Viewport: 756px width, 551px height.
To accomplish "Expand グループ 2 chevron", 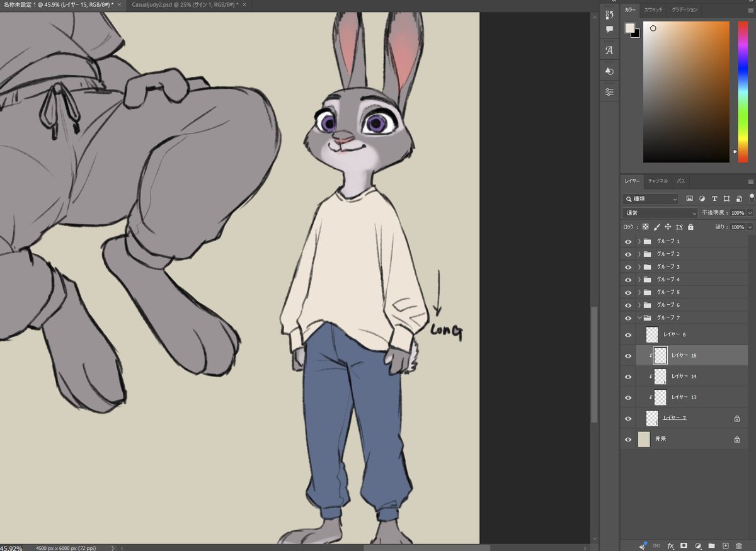I will 639,254.
